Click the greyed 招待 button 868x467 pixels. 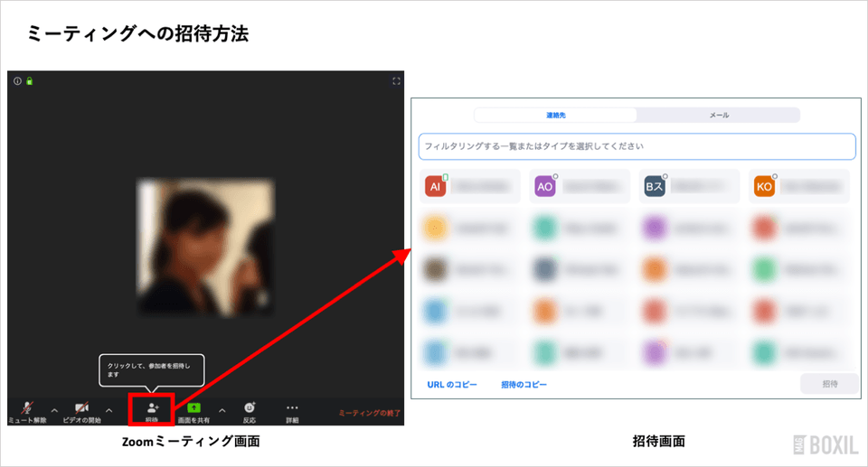[x=830, y=384]
